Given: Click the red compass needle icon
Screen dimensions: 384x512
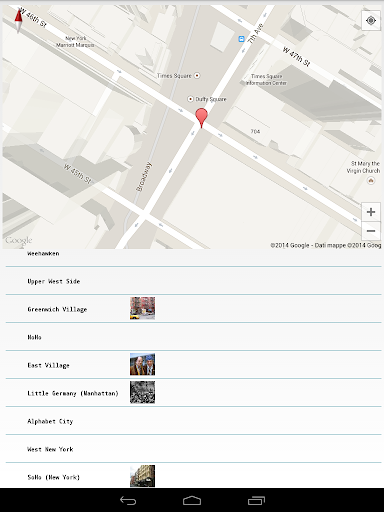Looking at the screenshot, I should [18, 20].
